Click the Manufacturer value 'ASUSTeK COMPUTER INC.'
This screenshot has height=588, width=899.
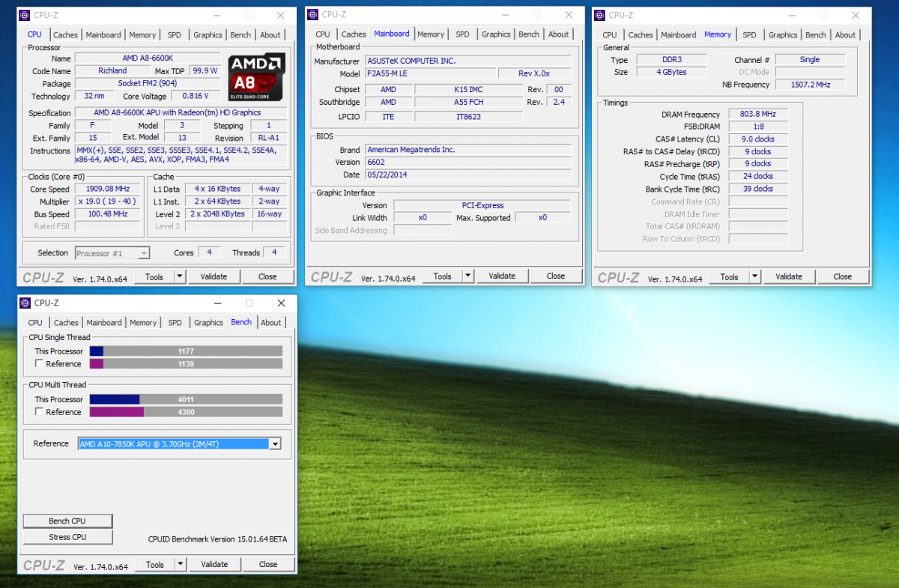click(468, 61)
